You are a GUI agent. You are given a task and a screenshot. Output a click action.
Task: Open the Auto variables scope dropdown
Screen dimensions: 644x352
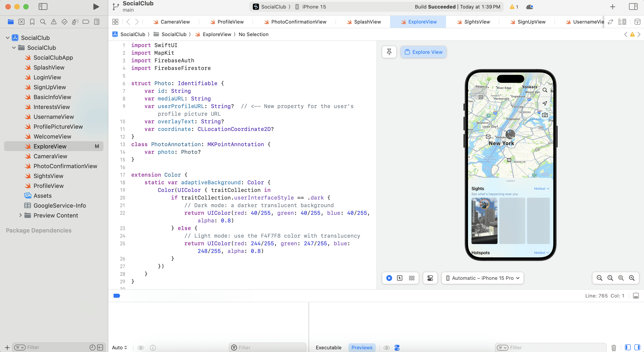point(120,347)
